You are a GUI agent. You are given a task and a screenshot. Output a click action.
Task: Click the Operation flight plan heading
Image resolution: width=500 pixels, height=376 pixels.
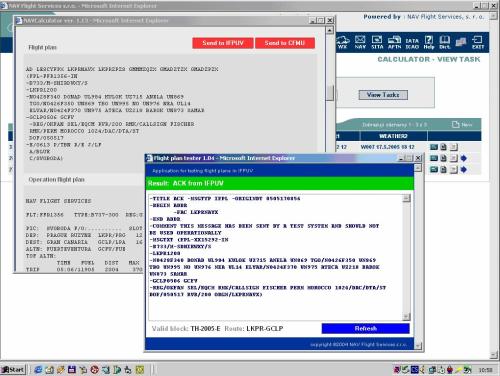[56, 180]
